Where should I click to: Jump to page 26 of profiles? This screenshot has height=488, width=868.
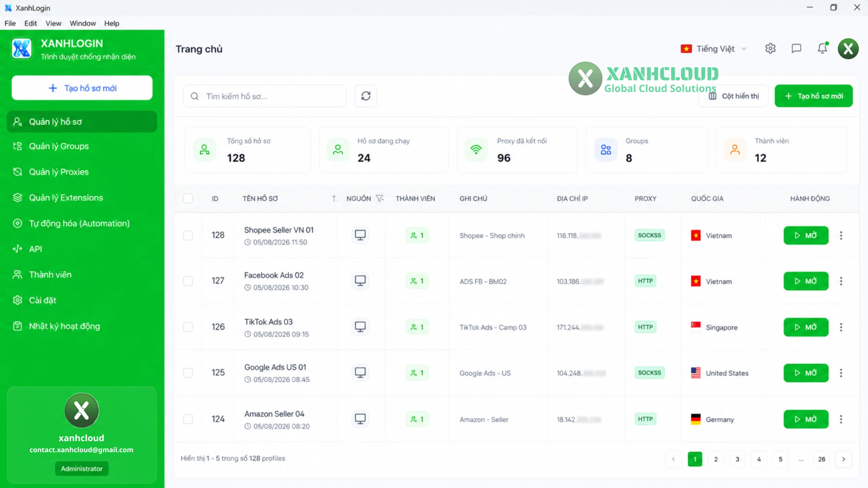coord(822,459)
